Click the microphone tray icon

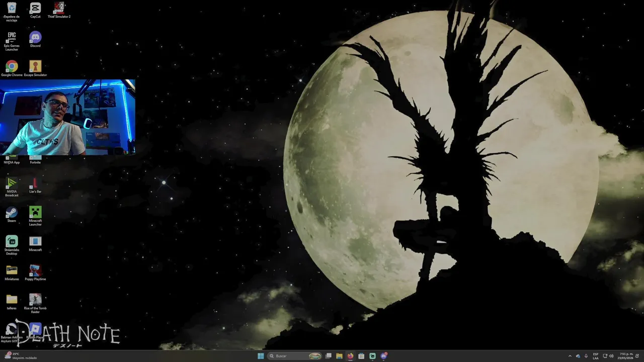click(x=586, y=356)
